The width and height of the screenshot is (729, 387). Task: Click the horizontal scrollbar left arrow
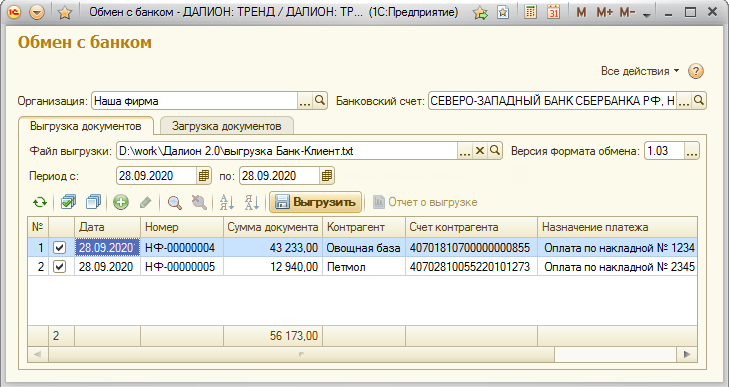click(38, 354)
